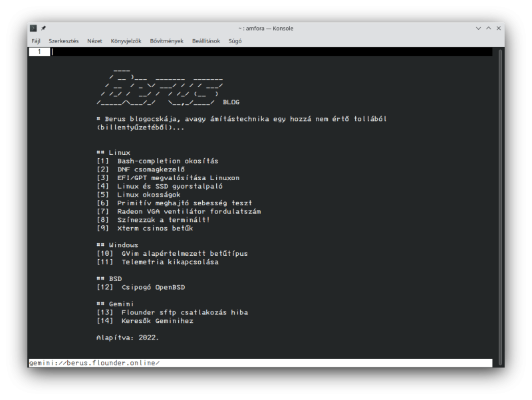Open link Keresők Geminihez

pos(158,321)
